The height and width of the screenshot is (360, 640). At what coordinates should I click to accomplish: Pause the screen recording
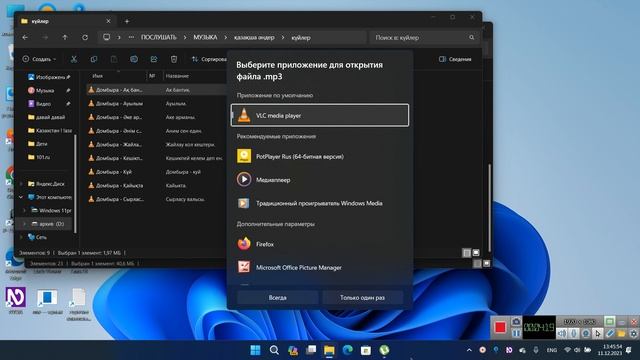pos(516,334)
